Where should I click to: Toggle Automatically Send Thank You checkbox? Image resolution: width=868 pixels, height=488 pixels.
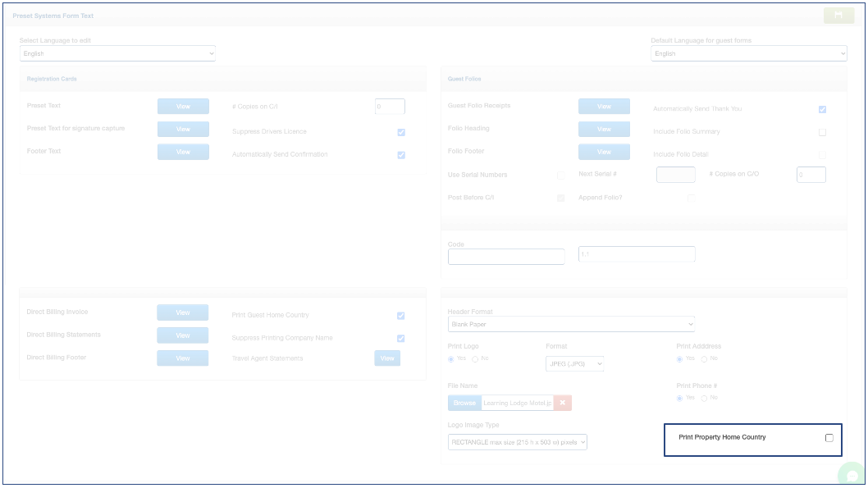click(x=822, y=109)
